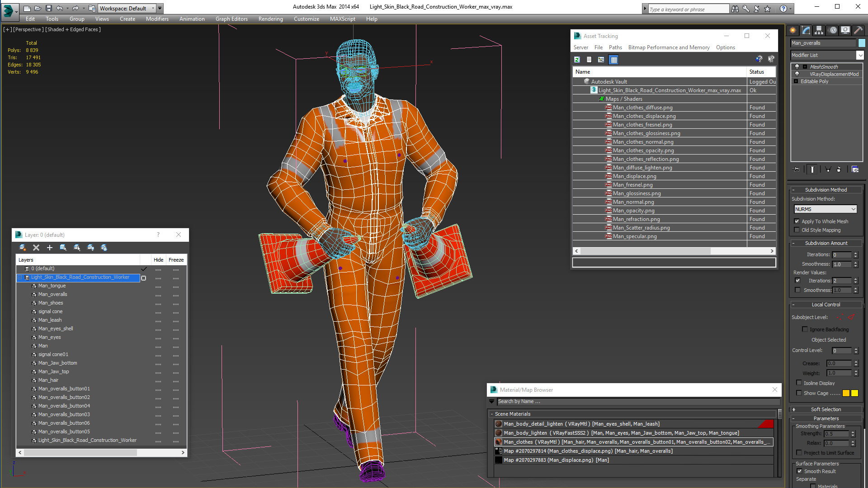Uncheck Apply To Whole Mesh checkbox
This screenshot has width=868, height=488.
[x=797, y=221]
